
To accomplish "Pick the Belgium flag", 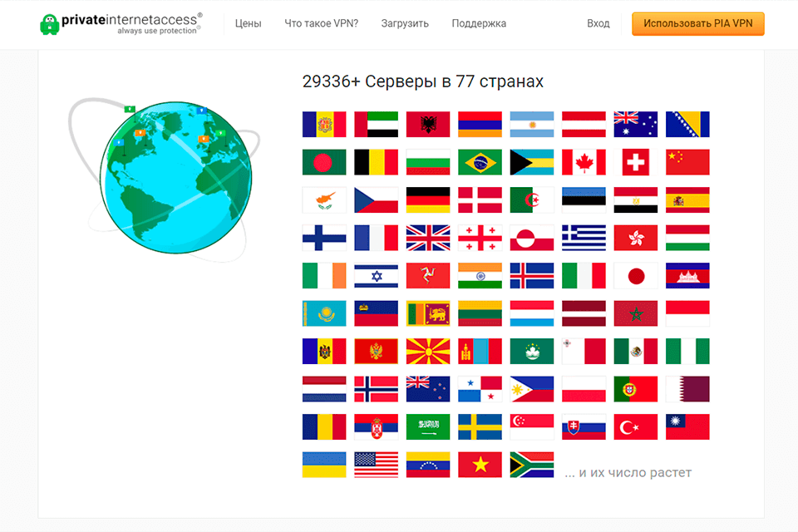I will tap(376, 162).
